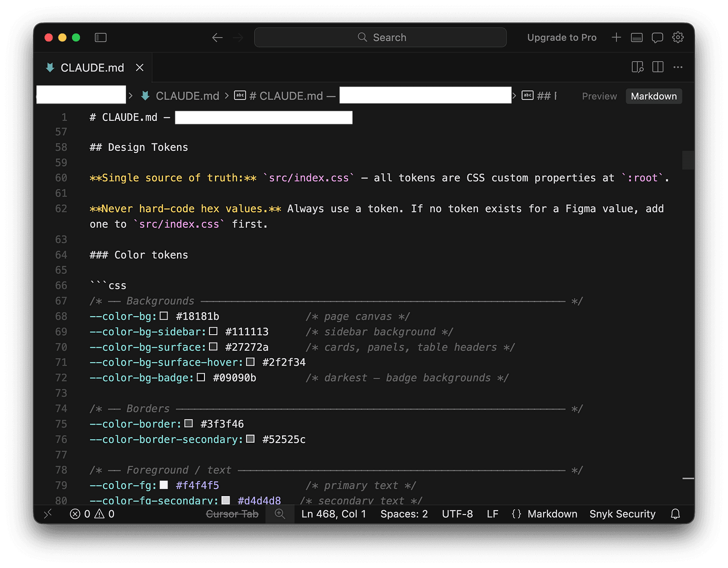Screen dimensions: 728x568
Task: Open preview to the side icon
Action: coord(637,67)
